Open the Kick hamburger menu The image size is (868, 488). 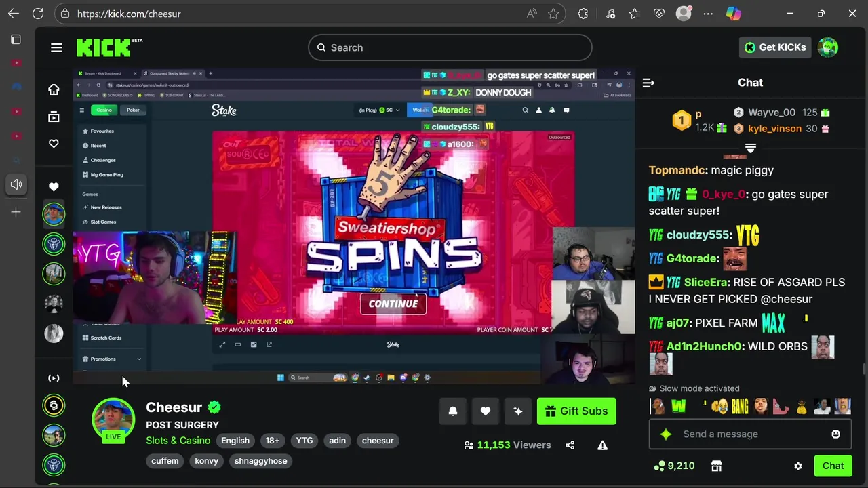click(x=56, y=47)
